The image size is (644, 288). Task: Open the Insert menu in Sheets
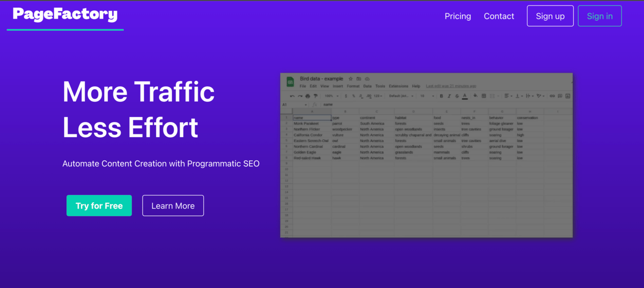338,86
